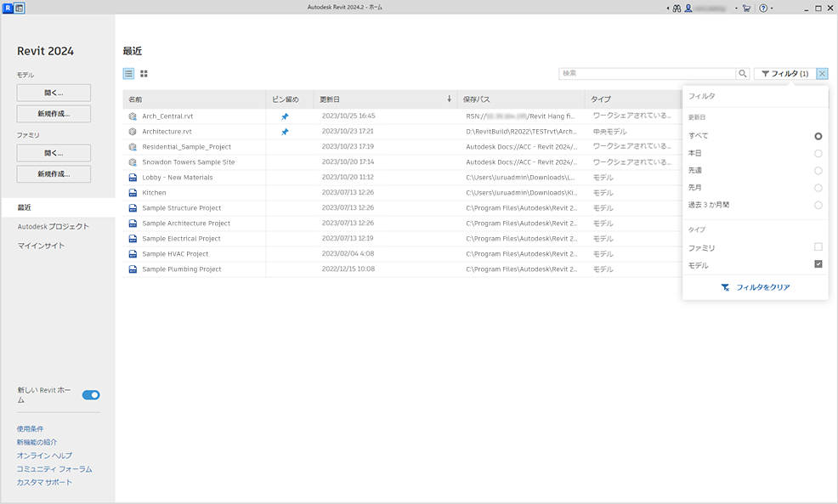Image resolution: width=838 pixels, height=504 pixels.
Task: Click Residential_Sample_Project file icon
Action: pyautogui.click(x=133, y=146)
